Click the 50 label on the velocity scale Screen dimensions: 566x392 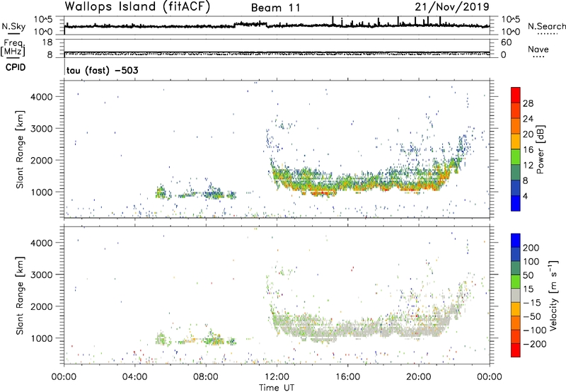pos(528,275)
